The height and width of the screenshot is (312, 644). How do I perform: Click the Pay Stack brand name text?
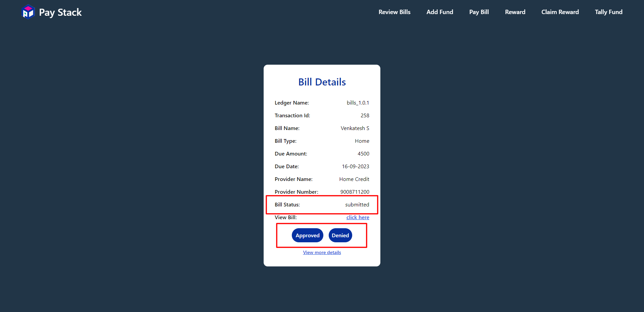click(x=60, y=12)
